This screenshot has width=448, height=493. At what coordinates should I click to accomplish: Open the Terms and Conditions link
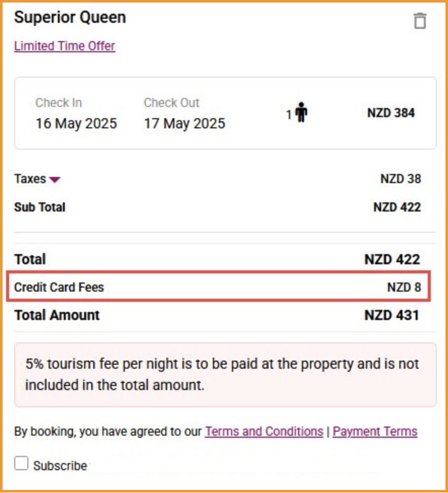click(x=264, y=431)
